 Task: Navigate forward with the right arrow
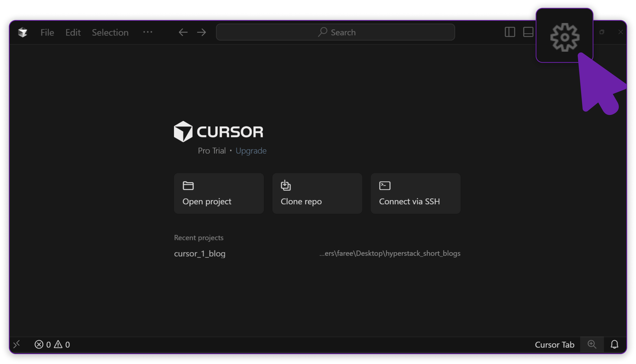(x=201, y=32)
